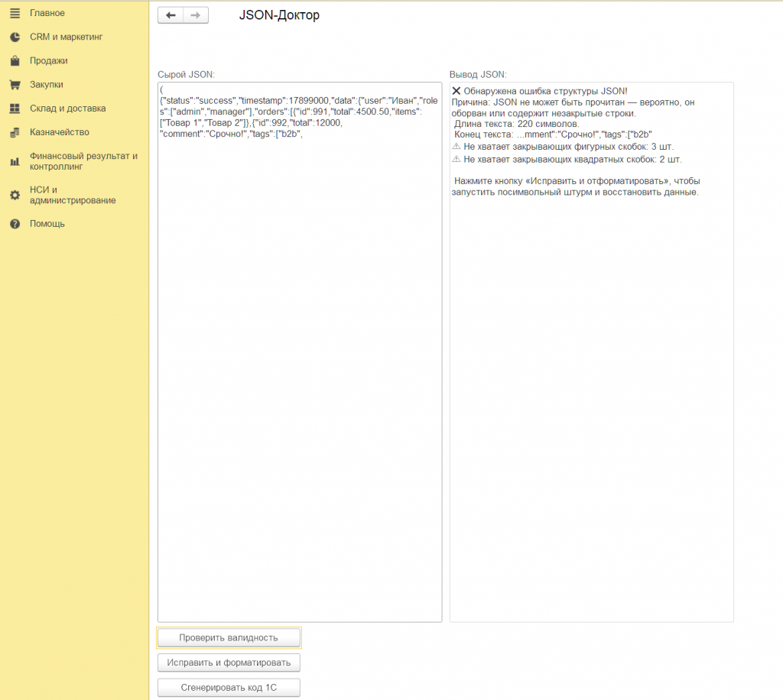Click the Исправить и форматировать button

click(x=229, y=663)
